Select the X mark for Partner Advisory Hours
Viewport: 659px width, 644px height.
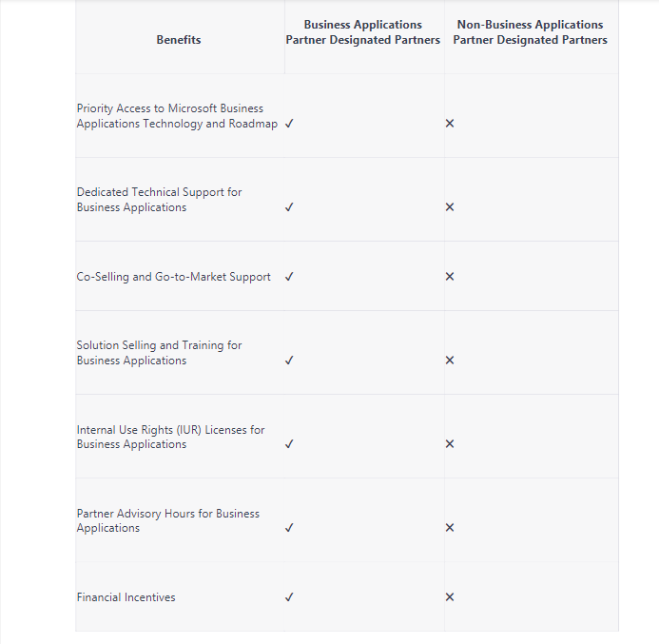pyautogui.click(x=450, y=528)
